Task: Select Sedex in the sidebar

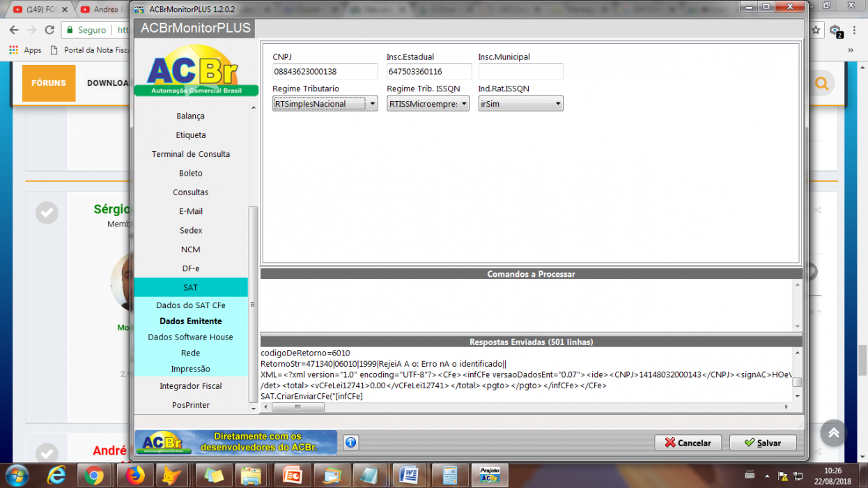Action: click(x=191, y=230)
